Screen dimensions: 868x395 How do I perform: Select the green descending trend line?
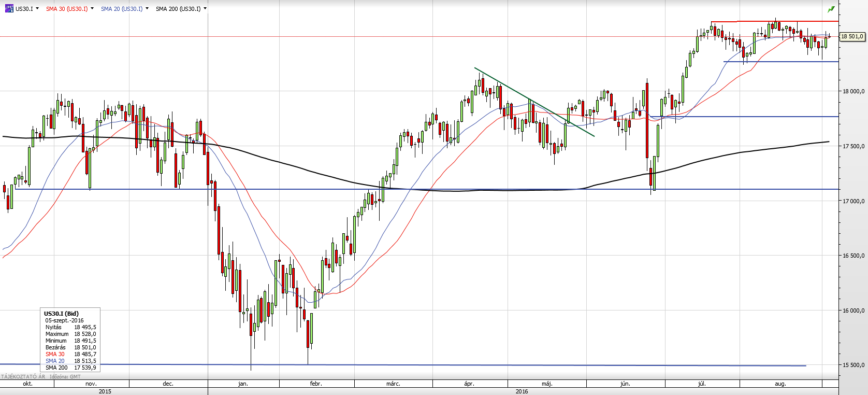pos(534,102)
